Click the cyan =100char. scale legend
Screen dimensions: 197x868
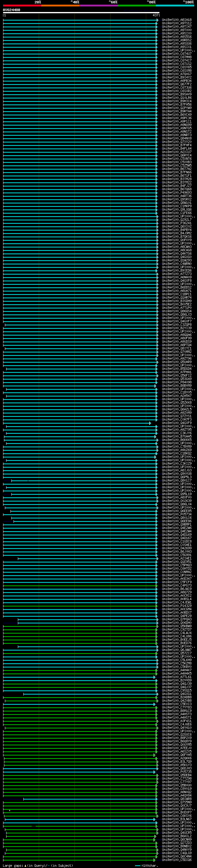click(147, 866)
